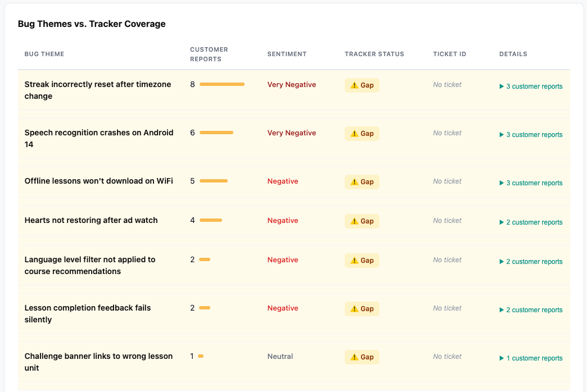
Task: Expand customer reports for Streak reset row
Action: tap(531, 86)
